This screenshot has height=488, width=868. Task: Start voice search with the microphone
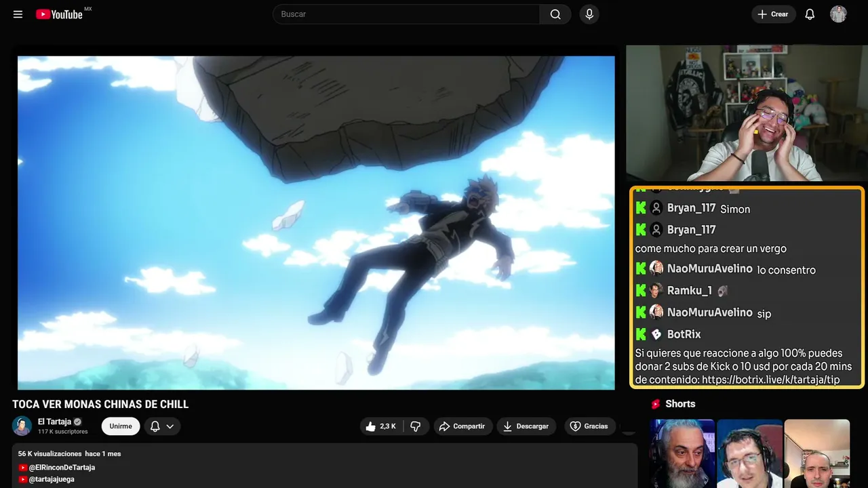[589, 14]
